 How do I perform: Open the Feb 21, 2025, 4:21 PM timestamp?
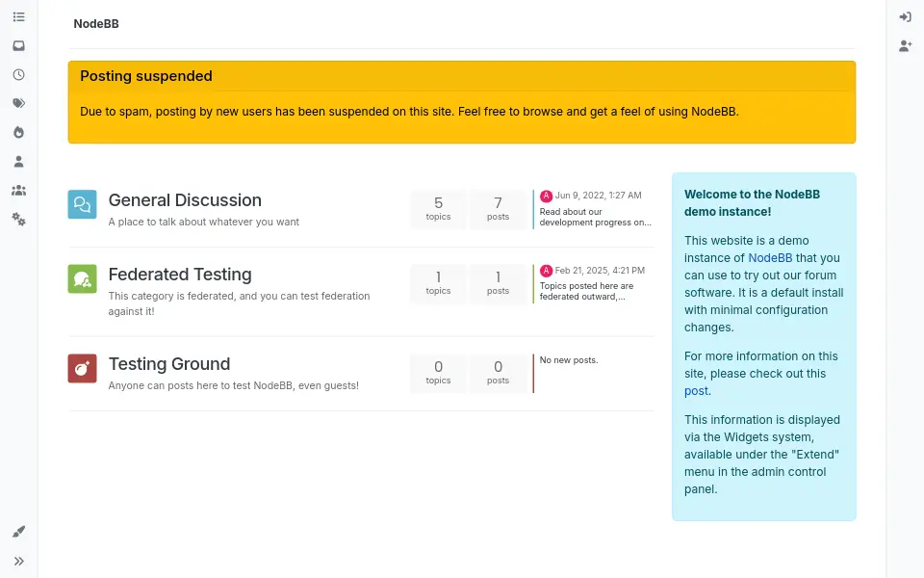click(600, 270)
